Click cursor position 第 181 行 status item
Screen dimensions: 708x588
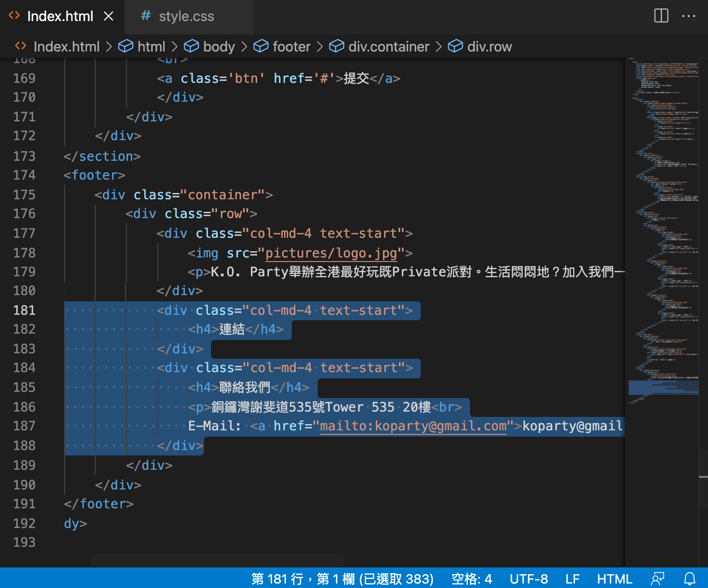coord(342,579)
